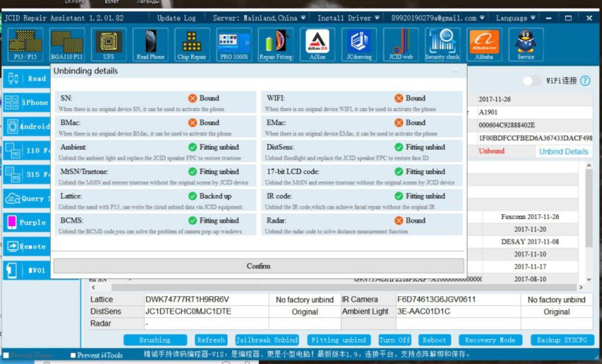Switch to the Android sidebar section
The width and height of the screenshot is (602, 364).
(27, 127)
